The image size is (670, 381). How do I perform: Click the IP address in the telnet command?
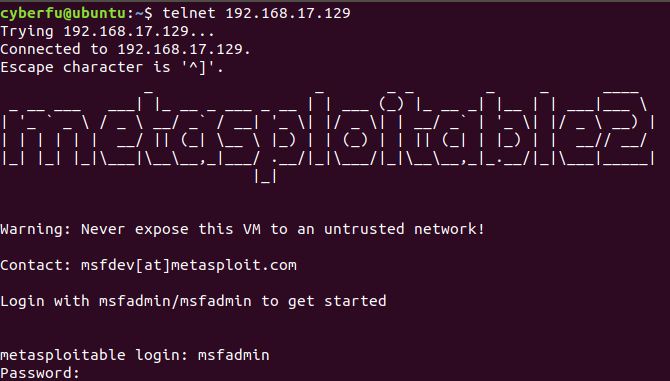pyautogui.click(x=288, y=13)
